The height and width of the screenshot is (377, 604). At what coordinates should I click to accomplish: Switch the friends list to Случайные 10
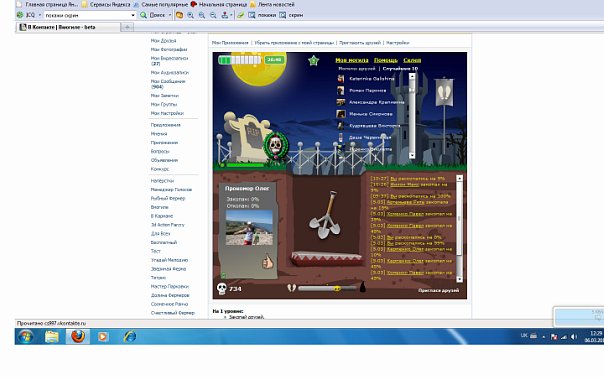coord(400,69)
